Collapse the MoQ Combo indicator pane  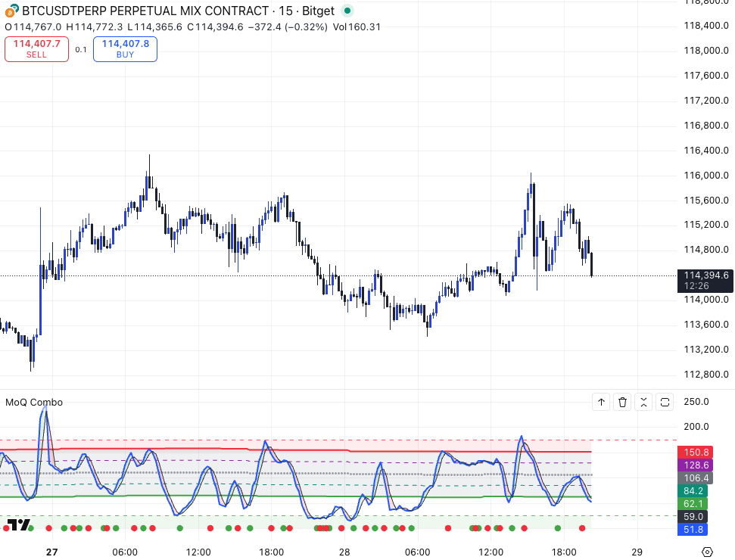(x=643, y=403)
